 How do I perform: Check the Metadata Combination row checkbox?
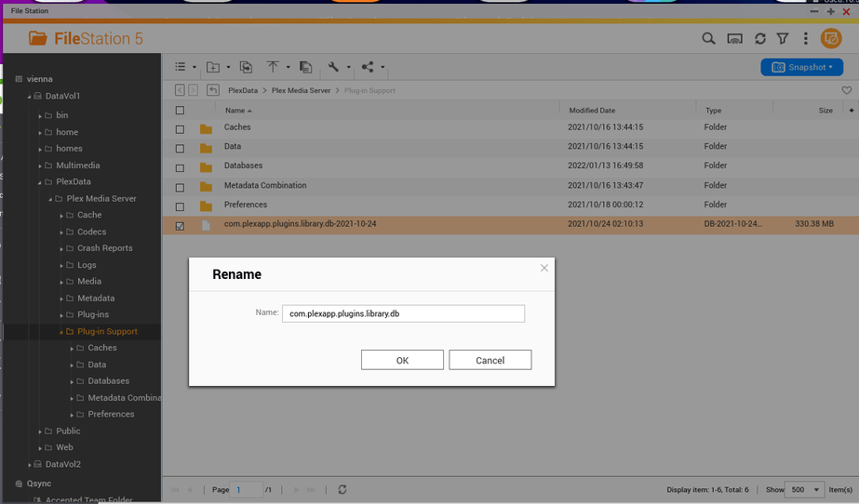pos(180,188)
